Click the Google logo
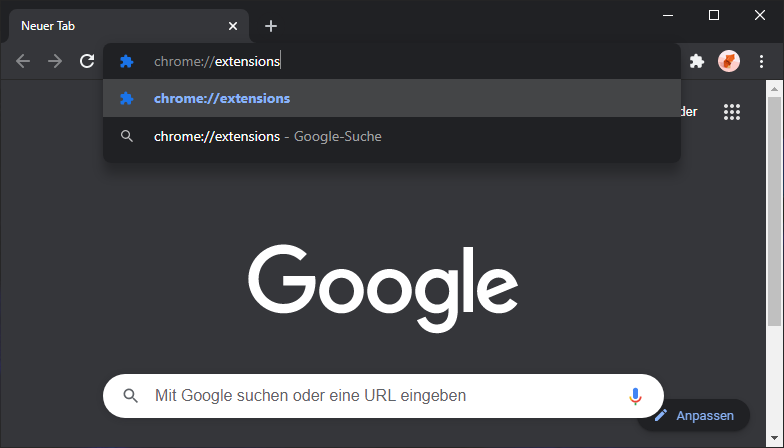This screenshot has height=448, width=784. tap(383, 289)
